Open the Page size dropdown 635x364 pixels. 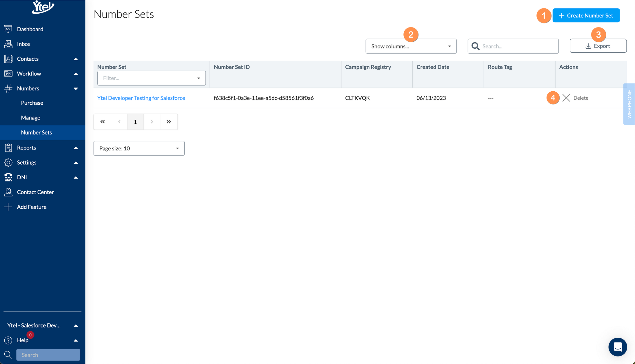tap(139, 148)
